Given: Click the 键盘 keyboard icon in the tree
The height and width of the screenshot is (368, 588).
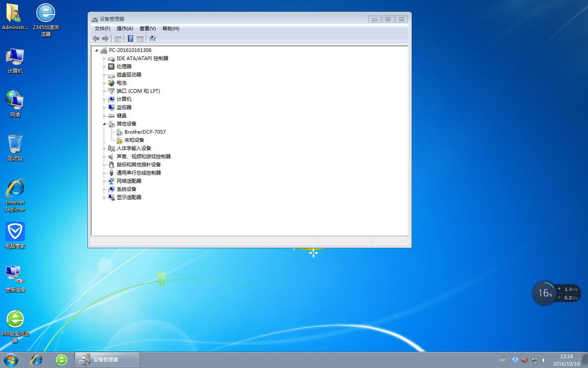Looking at the screenshot, I should point(111,115).
